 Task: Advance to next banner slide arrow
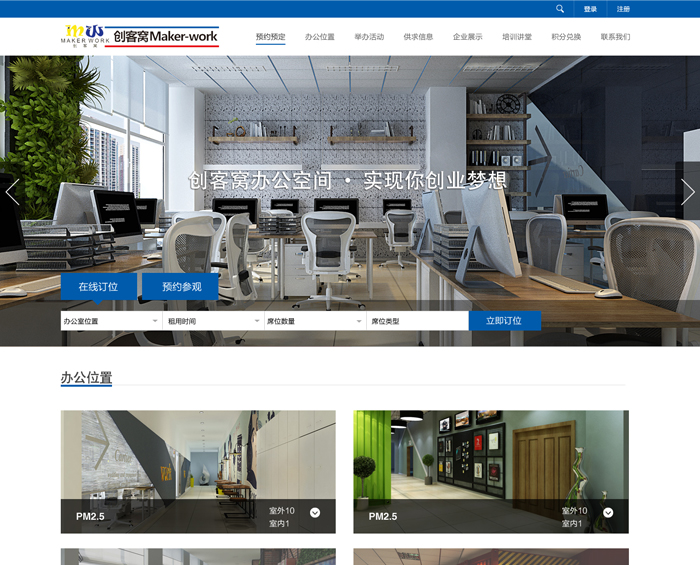coord(687,192)
